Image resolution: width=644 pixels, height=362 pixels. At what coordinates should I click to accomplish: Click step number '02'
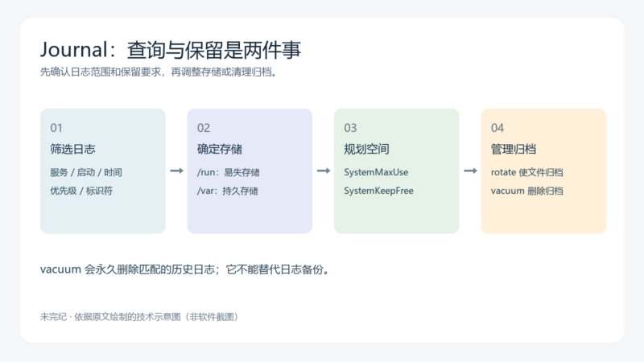point(204,128)
